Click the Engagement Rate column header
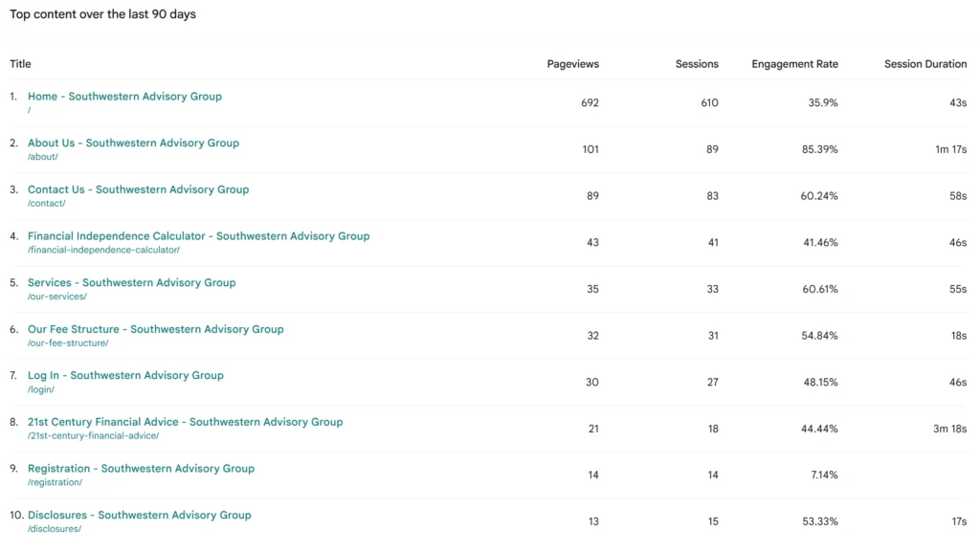This screenshot has height=552, width=980. coord(794,64)
